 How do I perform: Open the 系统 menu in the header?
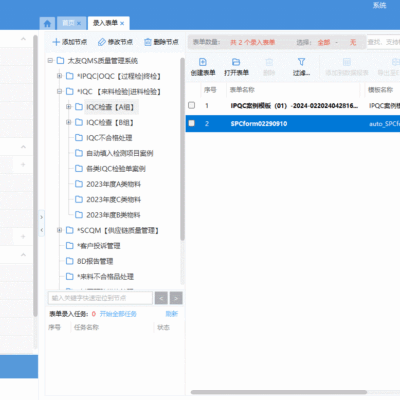[x=379, y=5]
